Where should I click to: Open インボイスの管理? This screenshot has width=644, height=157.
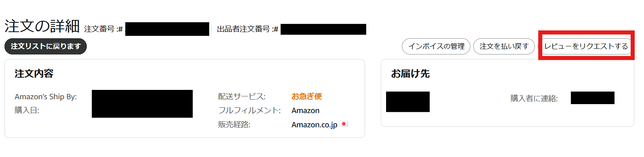[436, 46]
